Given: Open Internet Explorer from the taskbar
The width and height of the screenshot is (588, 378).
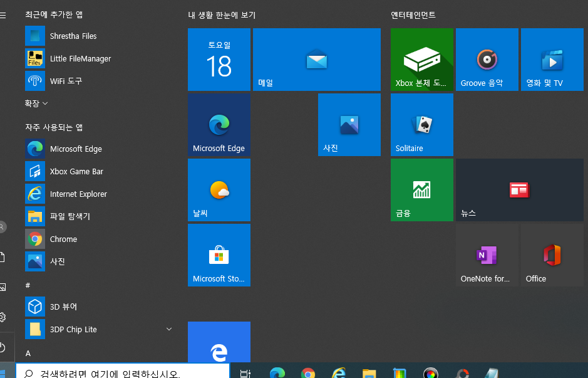Looking at the screenshot, I should pyautogui.click(x=339, y=374).
